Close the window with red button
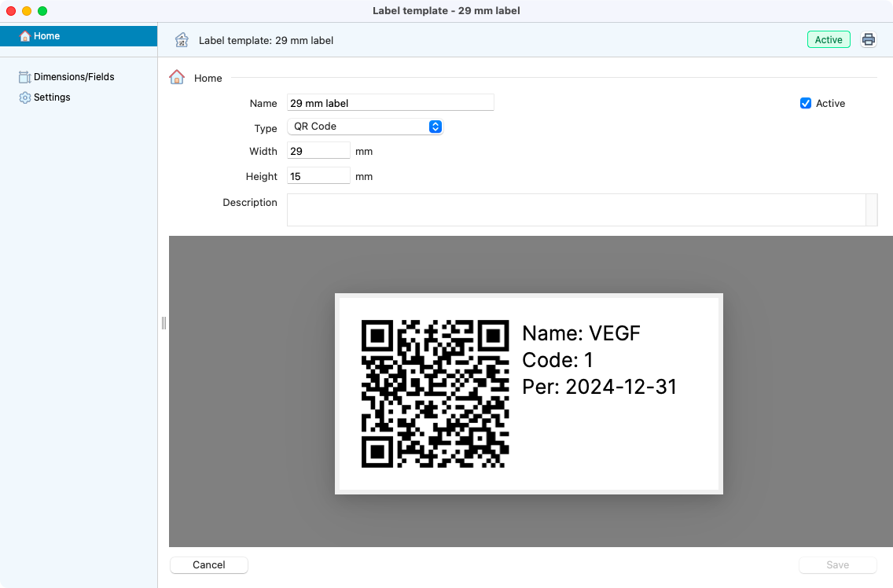The width and height of the screenshot is (893, 588). click(11, 11)
